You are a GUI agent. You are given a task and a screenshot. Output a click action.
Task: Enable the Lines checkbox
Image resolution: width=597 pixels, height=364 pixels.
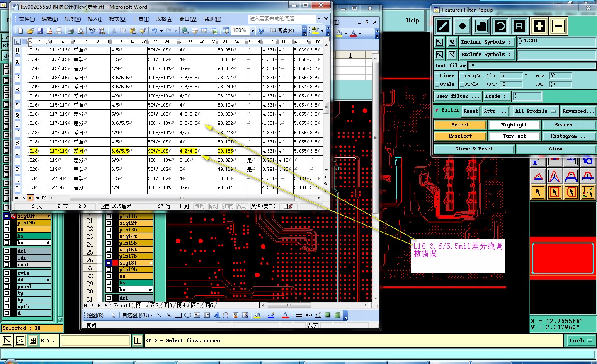coord(437,75)
